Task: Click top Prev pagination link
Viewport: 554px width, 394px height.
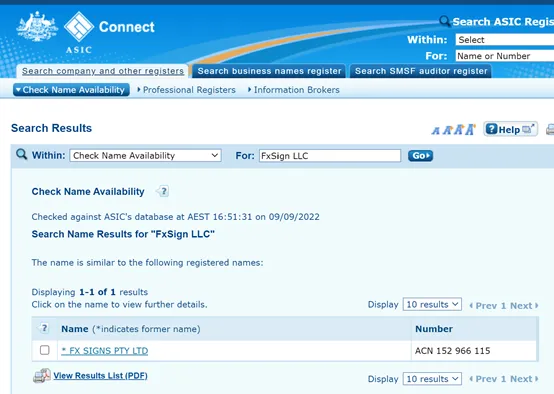Action: [483, 306]
